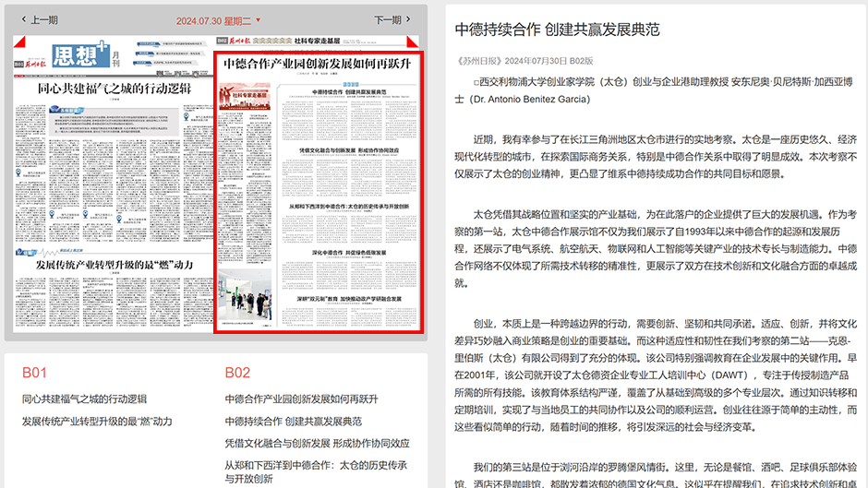This screenshot has width=868, height=488.
Task: Click the source line 《苏州日报》2024年07月30日 B02版
Action: coord(524,61)
